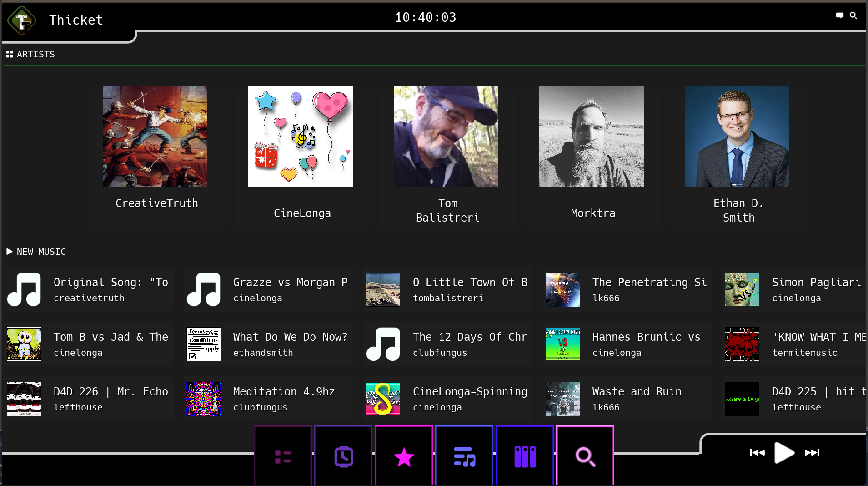Click the grid icon next to ARTISTS
Image resolution: width=868 pixels, height=486 pixels.
pos(9,54)
